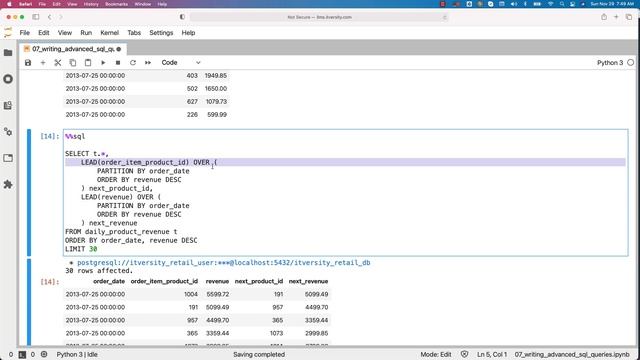
Task: Open the JupyterLab Help menu
Action: 188,33
